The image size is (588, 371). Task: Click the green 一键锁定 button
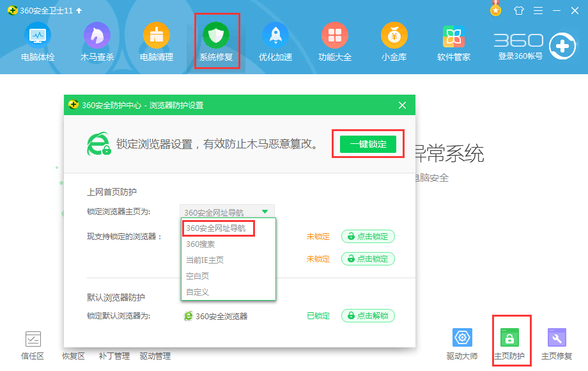point(368,144)
